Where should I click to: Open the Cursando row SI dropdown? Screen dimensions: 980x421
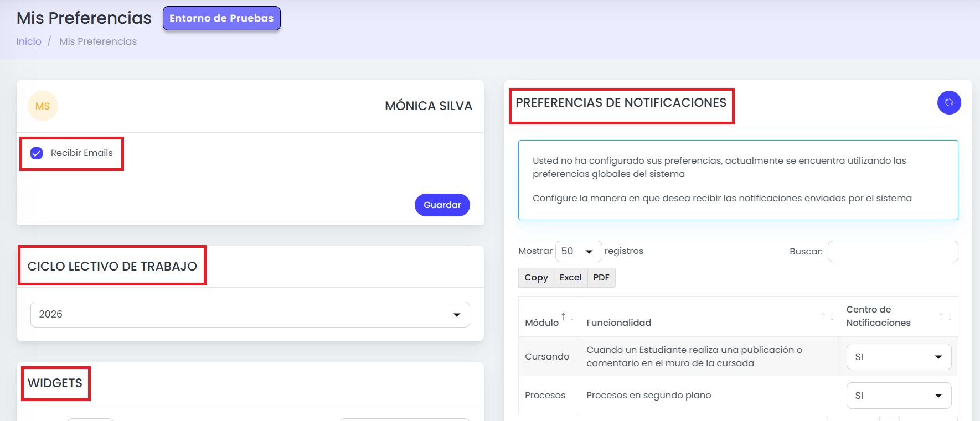899,357
